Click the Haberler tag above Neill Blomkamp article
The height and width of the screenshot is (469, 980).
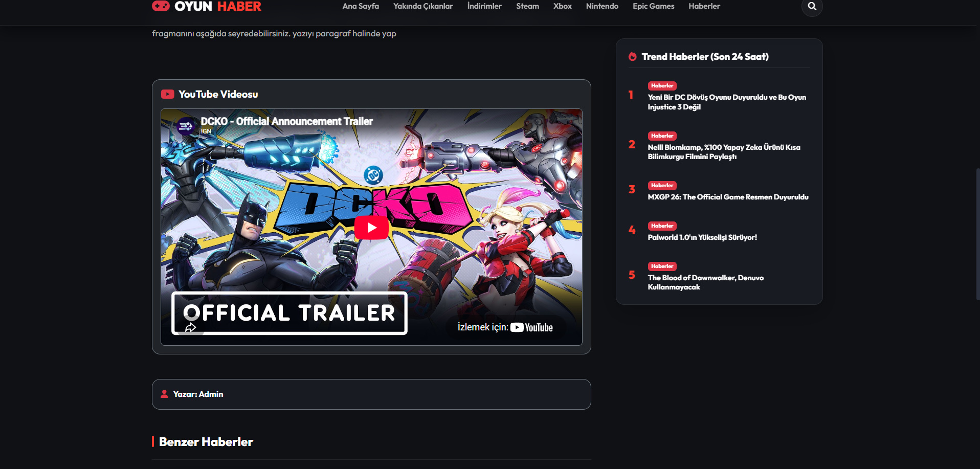coord(662,136)
